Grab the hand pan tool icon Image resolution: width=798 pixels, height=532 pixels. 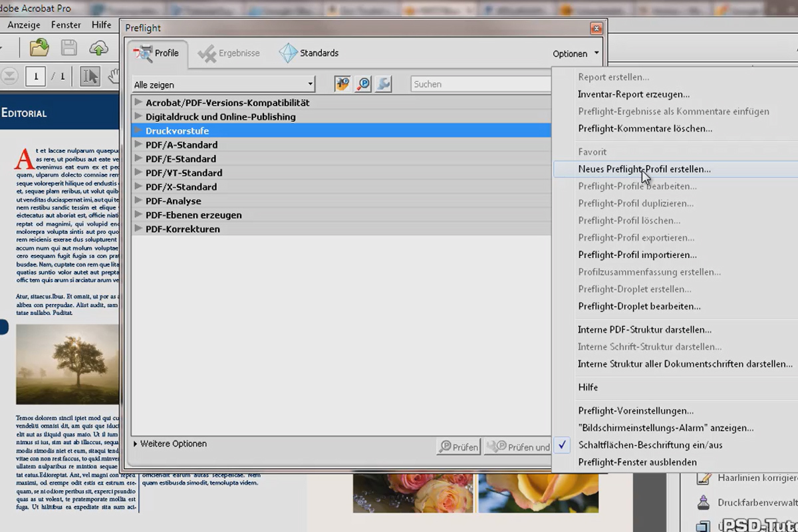pyautogui.click(x=114, y=76)
